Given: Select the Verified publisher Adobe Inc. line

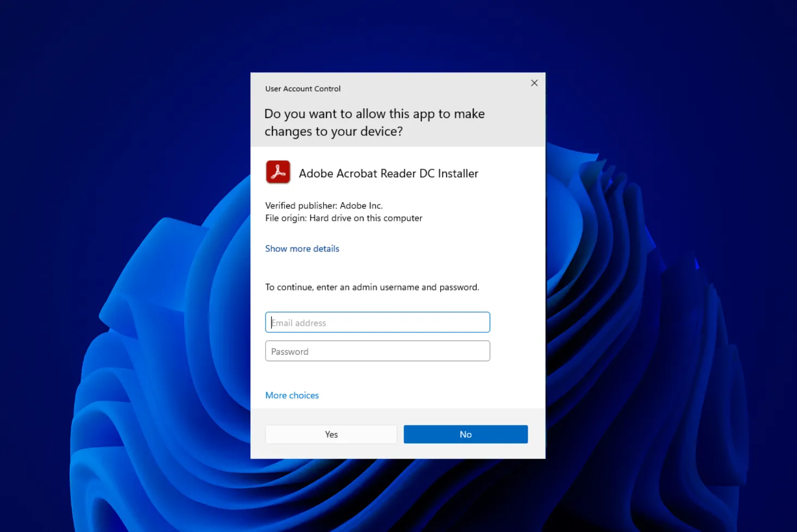Looking at the screenshot, I should pos(324,206).
